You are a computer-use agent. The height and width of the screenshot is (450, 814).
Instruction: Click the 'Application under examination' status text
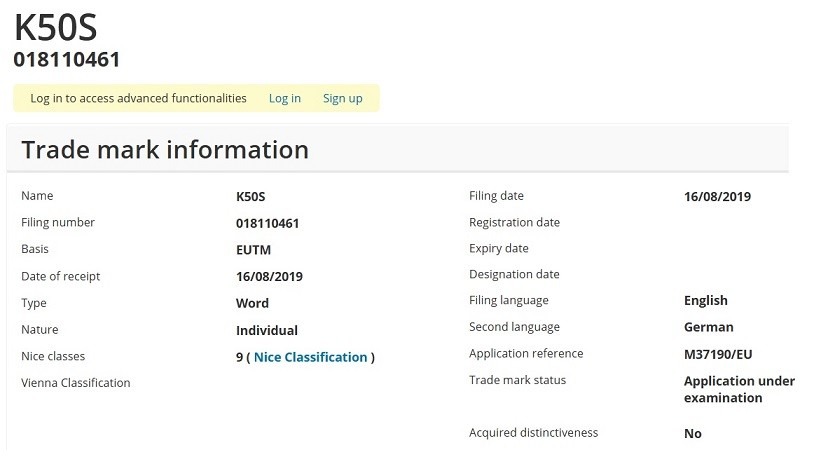tap(738, 389)
